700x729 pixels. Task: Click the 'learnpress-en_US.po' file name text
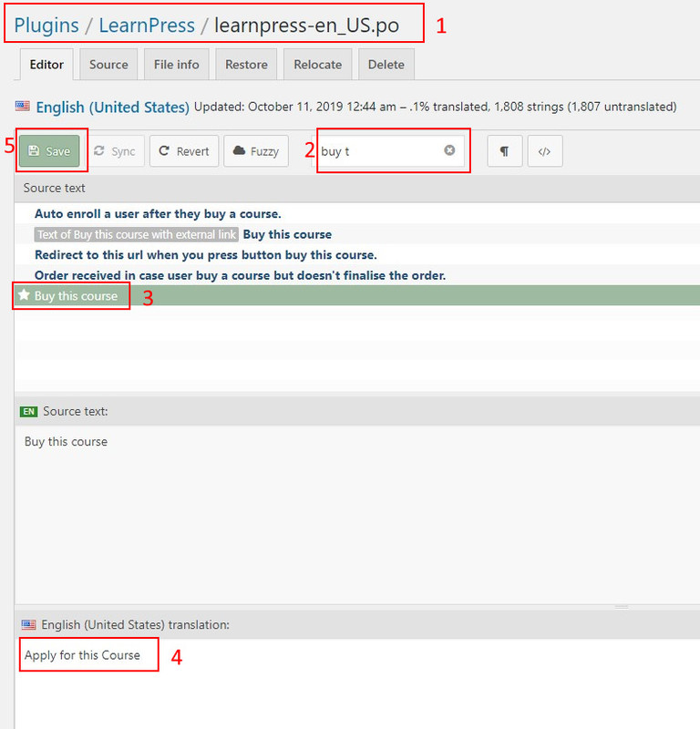(x=306, y=26)
